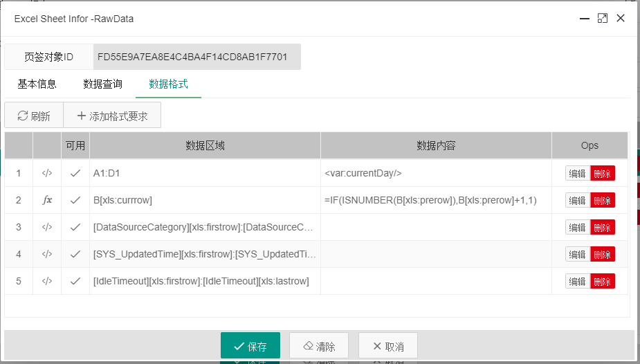Switch to the 数据查询 tab
This screenshot has height=364, width=640.
coord(102,84)
